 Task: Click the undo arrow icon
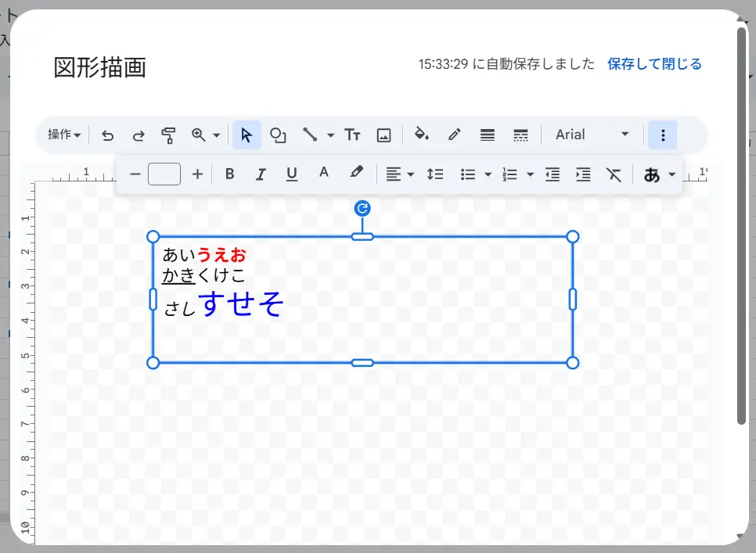[x=108, y=135]
